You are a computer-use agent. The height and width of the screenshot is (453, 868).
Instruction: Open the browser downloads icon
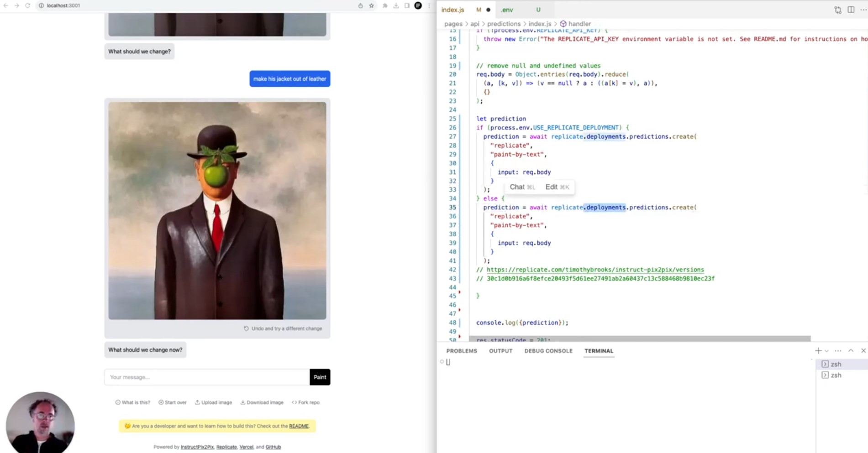click(396, 5)
